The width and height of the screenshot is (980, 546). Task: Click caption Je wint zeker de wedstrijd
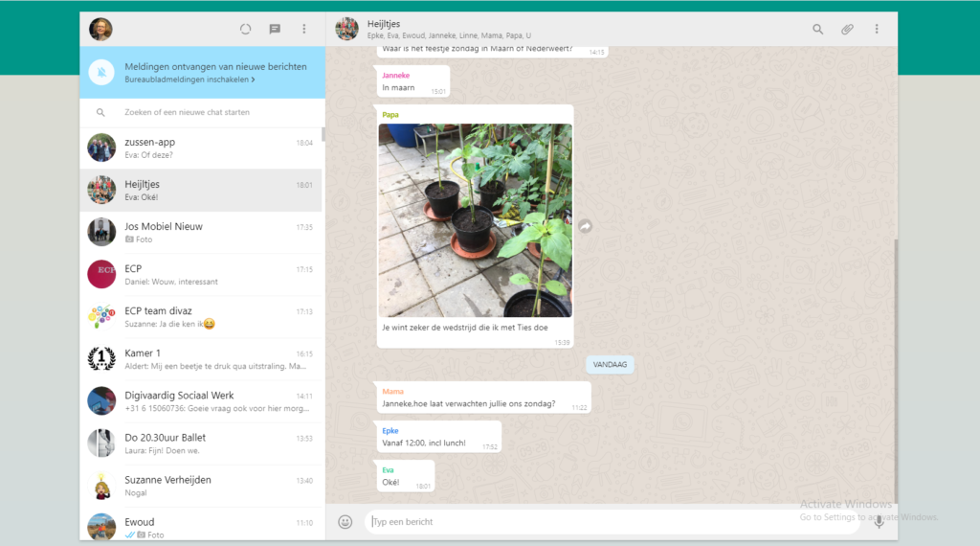coord(465,327)
